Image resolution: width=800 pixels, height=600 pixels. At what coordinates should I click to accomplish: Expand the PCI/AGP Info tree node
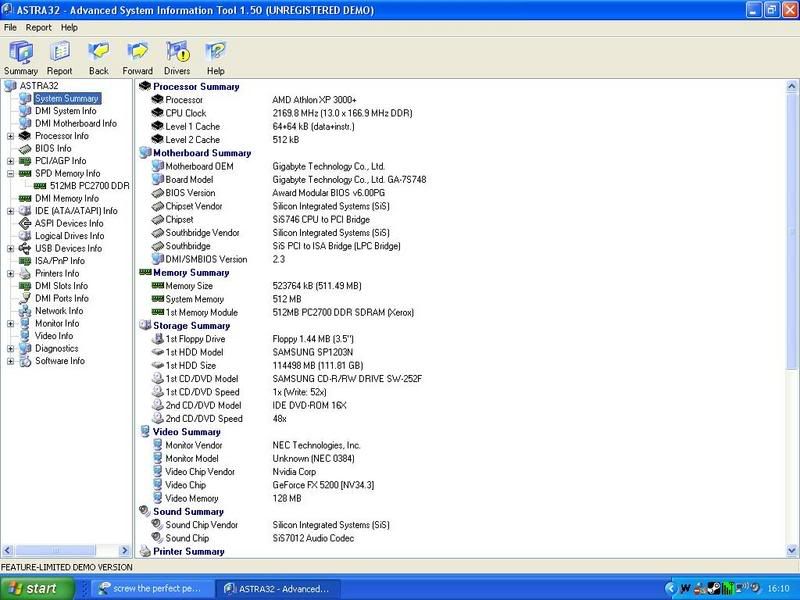(10, 161)
